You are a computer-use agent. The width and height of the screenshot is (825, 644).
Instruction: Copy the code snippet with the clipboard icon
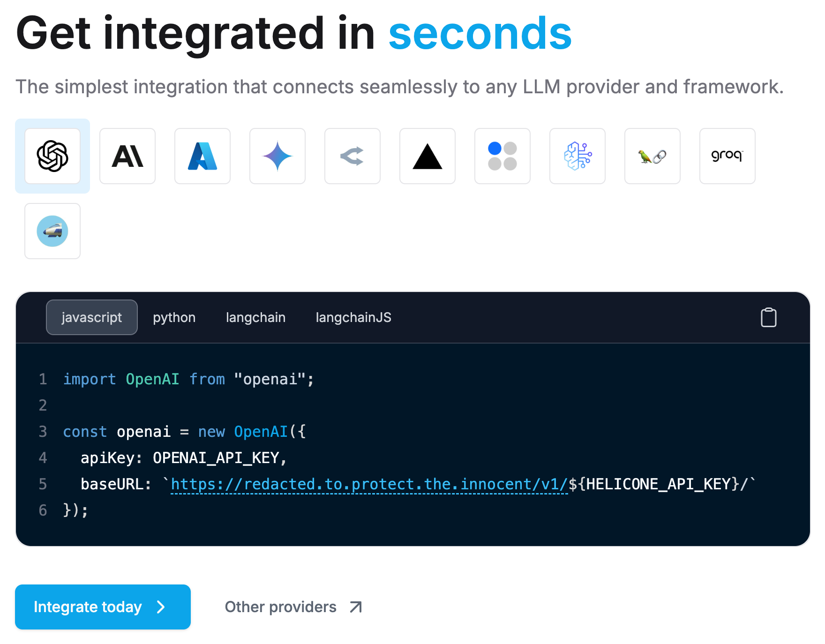point(769,317)
